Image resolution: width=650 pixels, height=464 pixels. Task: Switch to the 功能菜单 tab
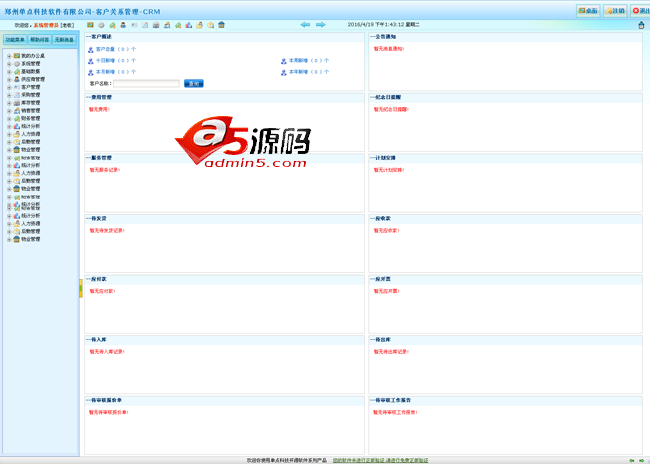[15, 39]
